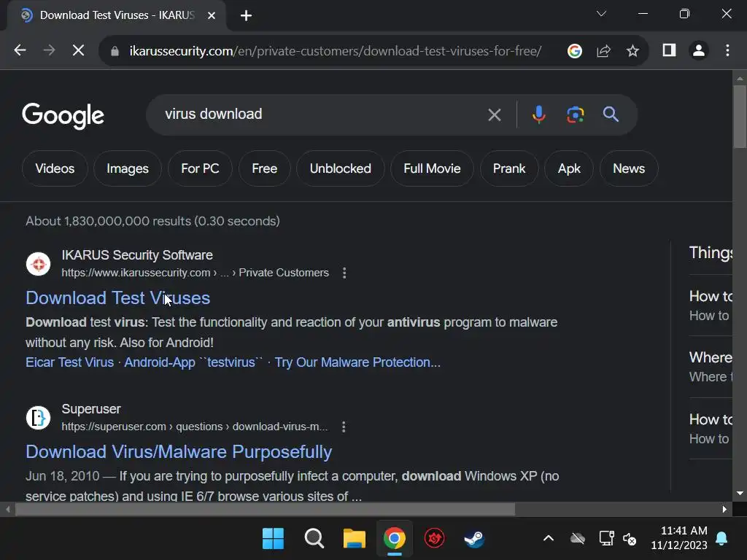Open a new browser tab
The width and height of the screenshot is (747, 560).
pos(246,16)
